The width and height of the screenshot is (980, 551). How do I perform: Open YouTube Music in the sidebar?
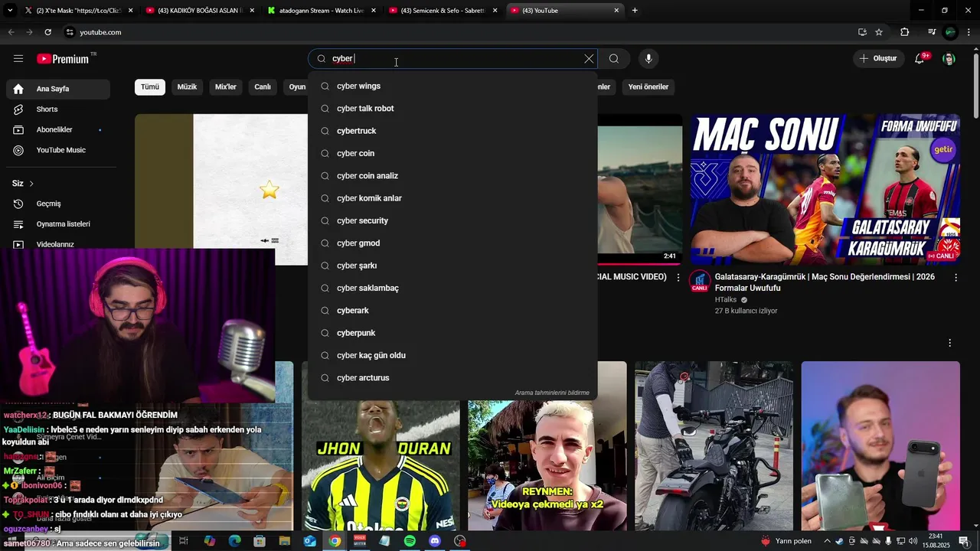pyautogui.click(x=58, y=150)
